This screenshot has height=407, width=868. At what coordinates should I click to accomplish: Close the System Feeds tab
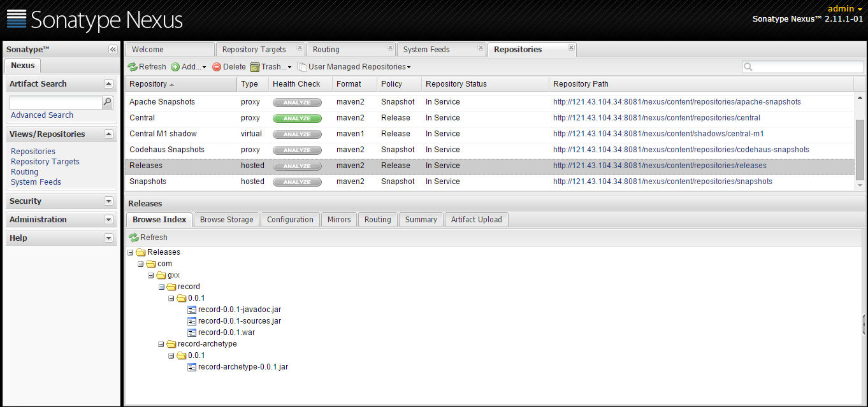[481, 48]
